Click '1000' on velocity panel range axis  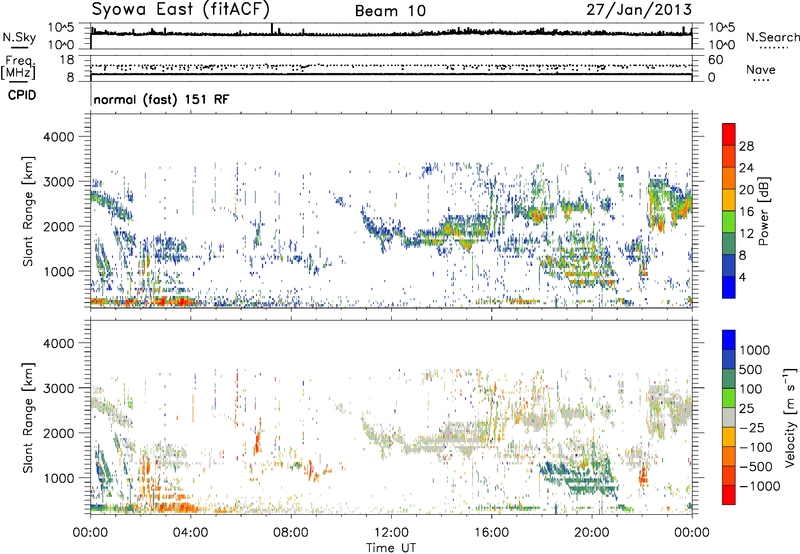coord(58,478)
